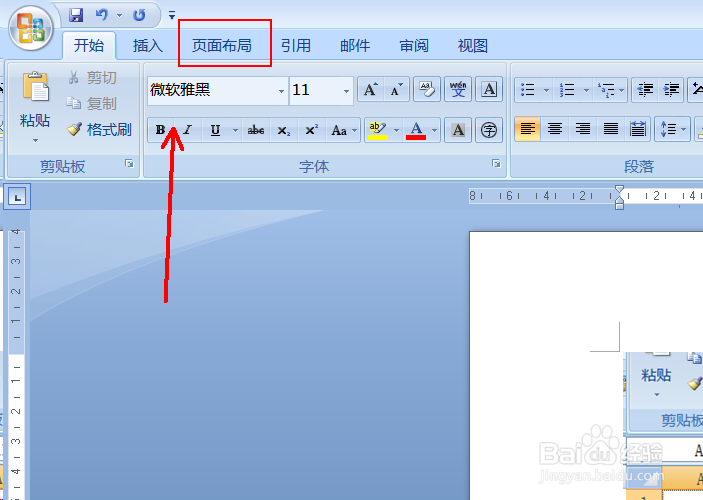Align text right

582,129
